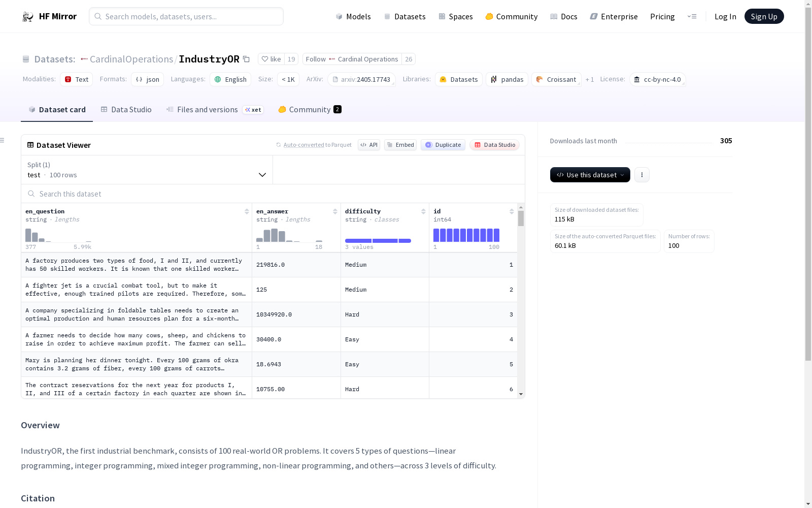Click the API button in Dataset Viewer
Screen dimensions: 812x508
369,145
